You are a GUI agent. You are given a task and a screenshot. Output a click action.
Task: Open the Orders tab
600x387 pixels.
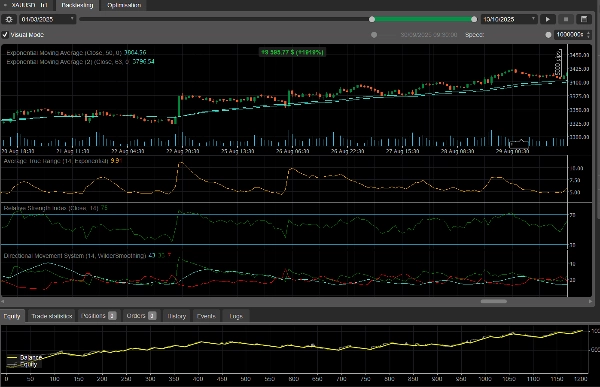(141, 316)
